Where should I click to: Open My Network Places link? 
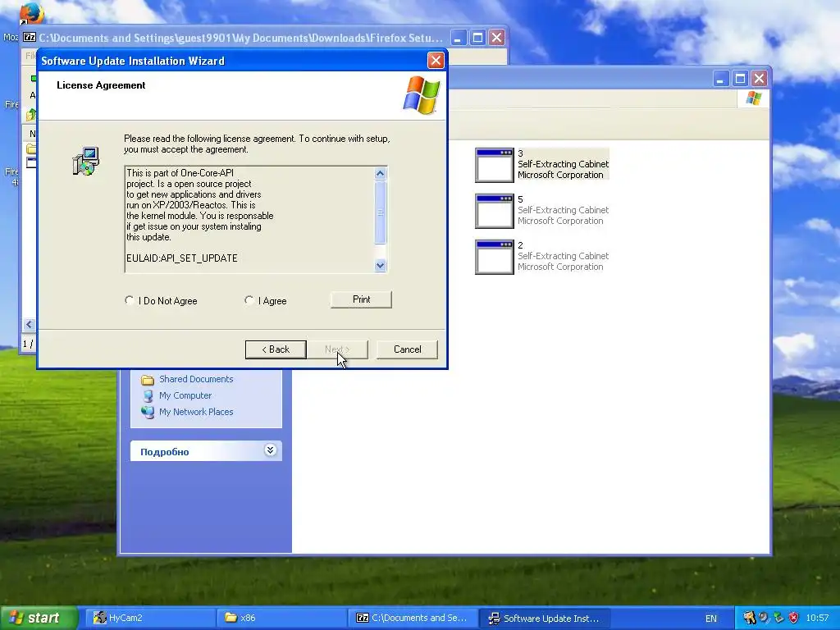pos(196,412)
